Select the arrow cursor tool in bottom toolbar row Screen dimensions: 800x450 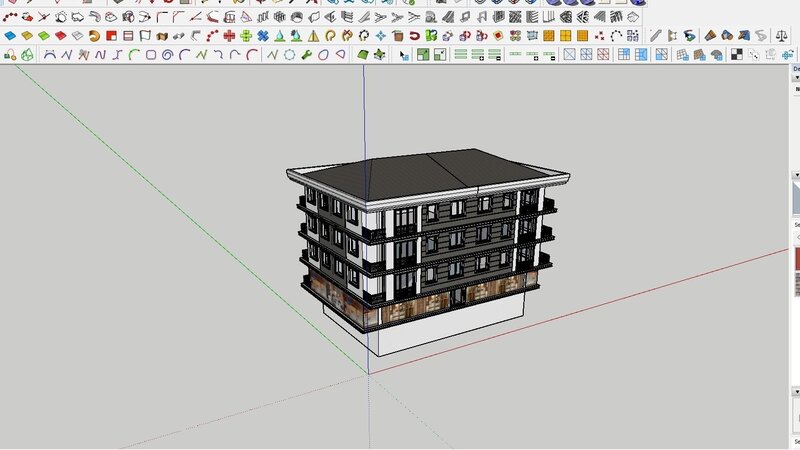[x=404, y=55]
